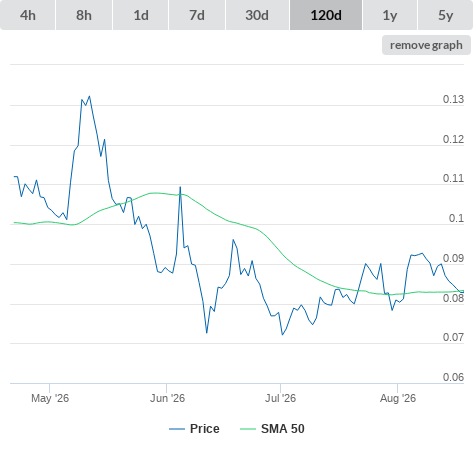The width and height of the screenshot is (474, 455).
Task: Click the price peak near 0.13
Action: pos(89,96)
